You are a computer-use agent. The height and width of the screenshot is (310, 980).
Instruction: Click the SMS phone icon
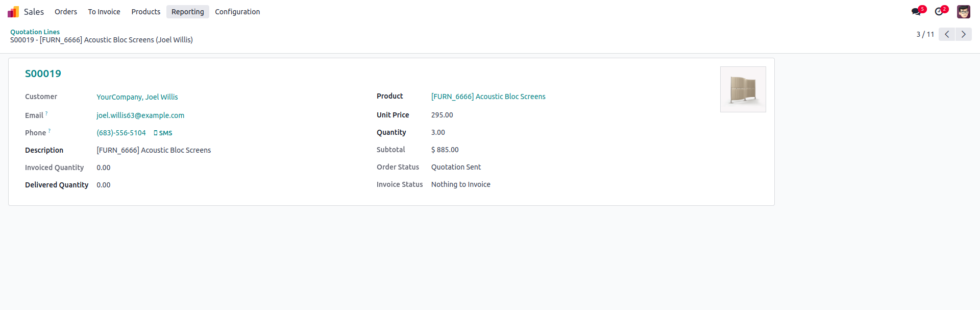pyautogui.click(x=156, y=133)
